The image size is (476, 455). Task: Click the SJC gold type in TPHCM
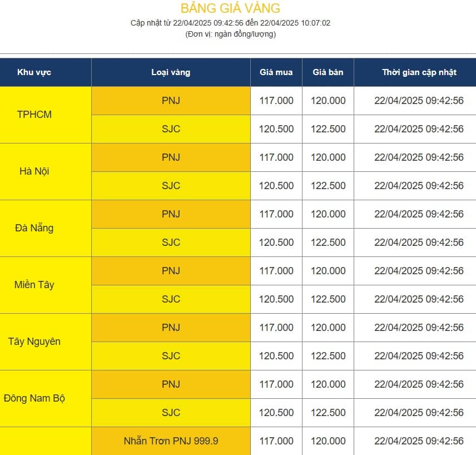pos(171,129)
